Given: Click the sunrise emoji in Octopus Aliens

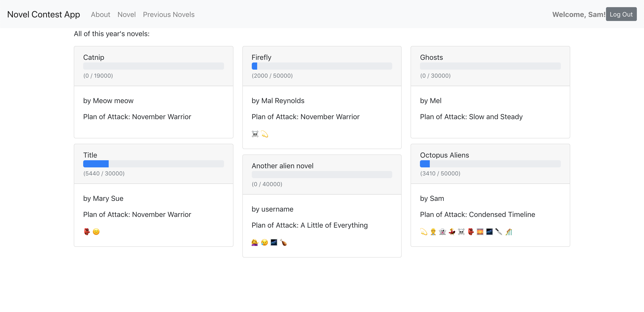Looking at the screenshot, I should [x=480, y=232].
